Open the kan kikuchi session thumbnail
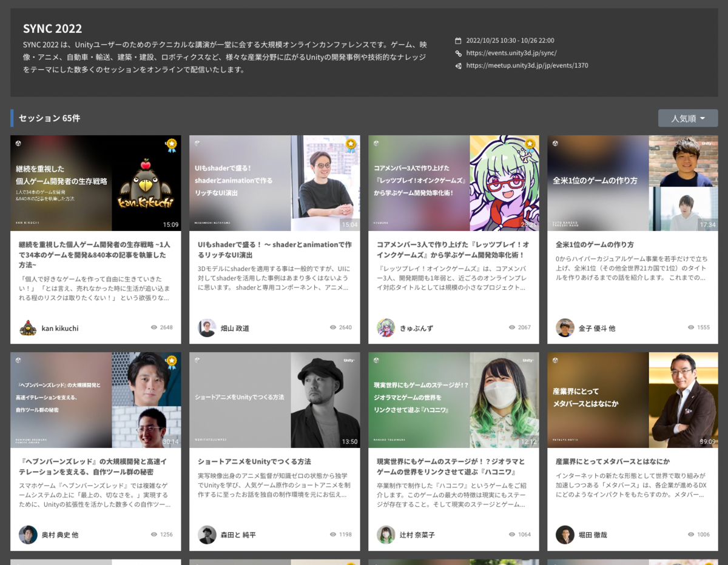The width and height of the screenshot is (728, 565). click(x=96, y=183)
